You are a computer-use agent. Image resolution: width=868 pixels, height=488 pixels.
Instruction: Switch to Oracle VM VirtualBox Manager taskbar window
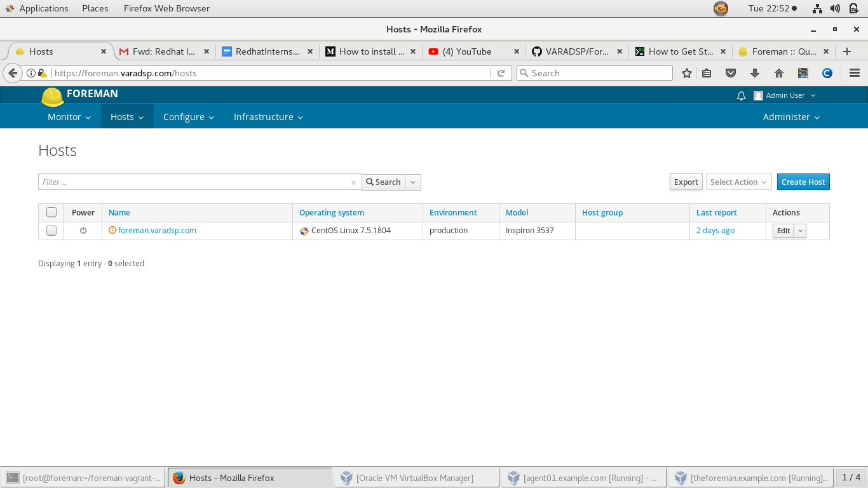416,478
